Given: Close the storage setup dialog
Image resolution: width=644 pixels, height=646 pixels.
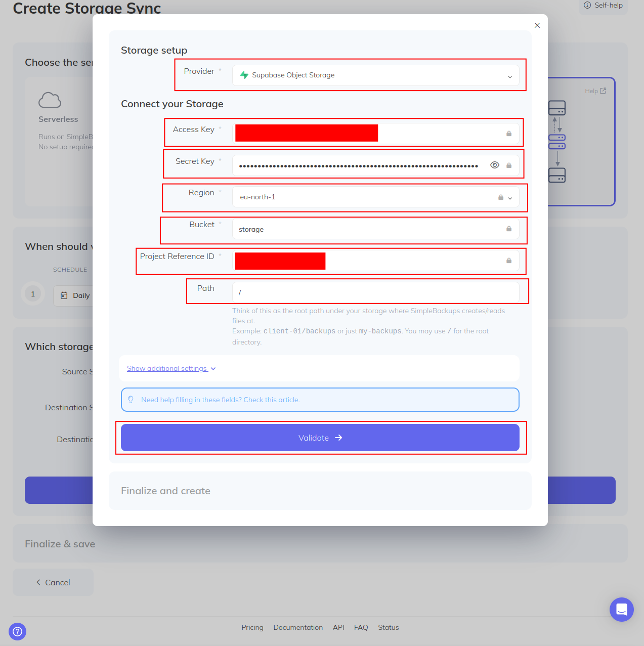Looking at the screenshot, I should click(537, 25).
